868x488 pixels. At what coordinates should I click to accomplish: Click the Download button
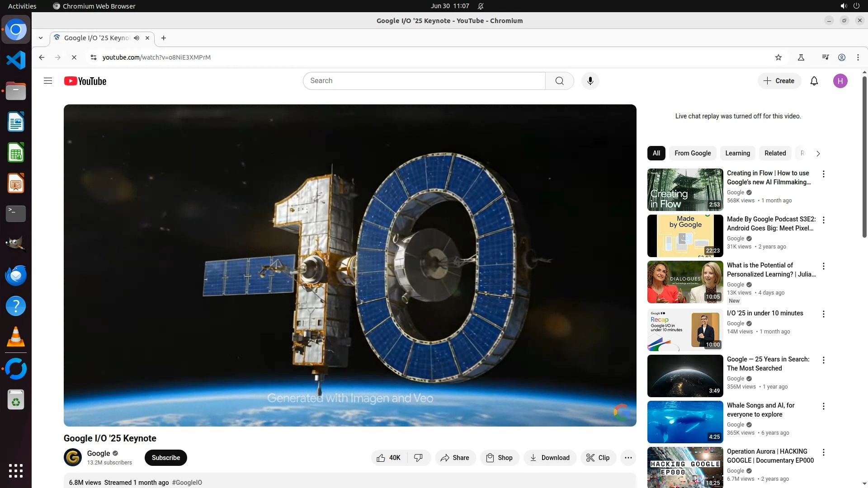(550, 458)
